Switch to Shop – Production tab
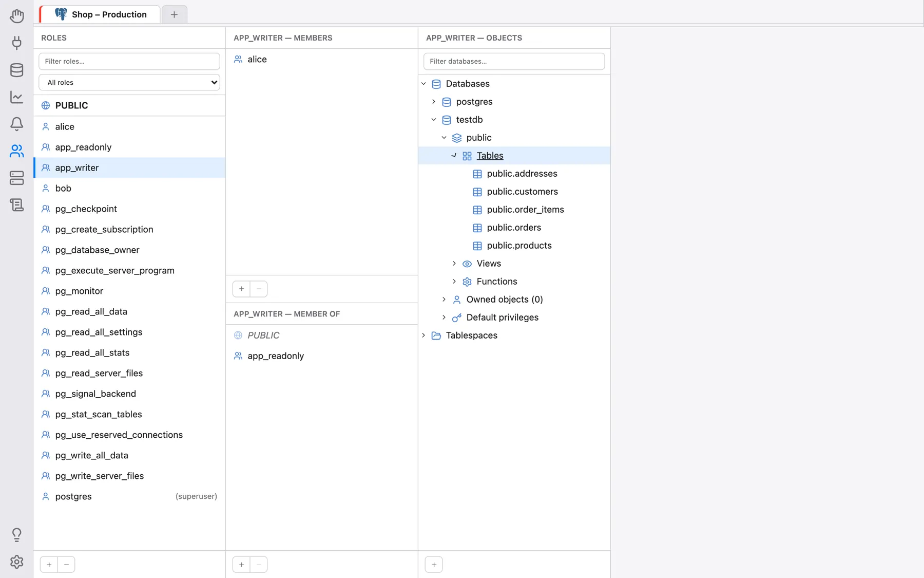 coord(100,14)
